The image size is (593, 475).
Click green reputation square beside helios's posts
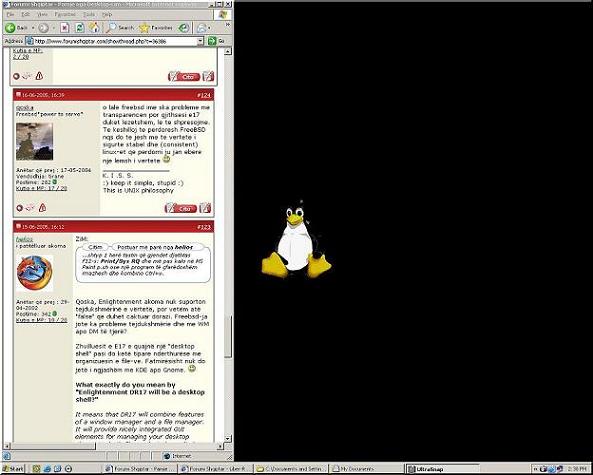click(55, 314)
